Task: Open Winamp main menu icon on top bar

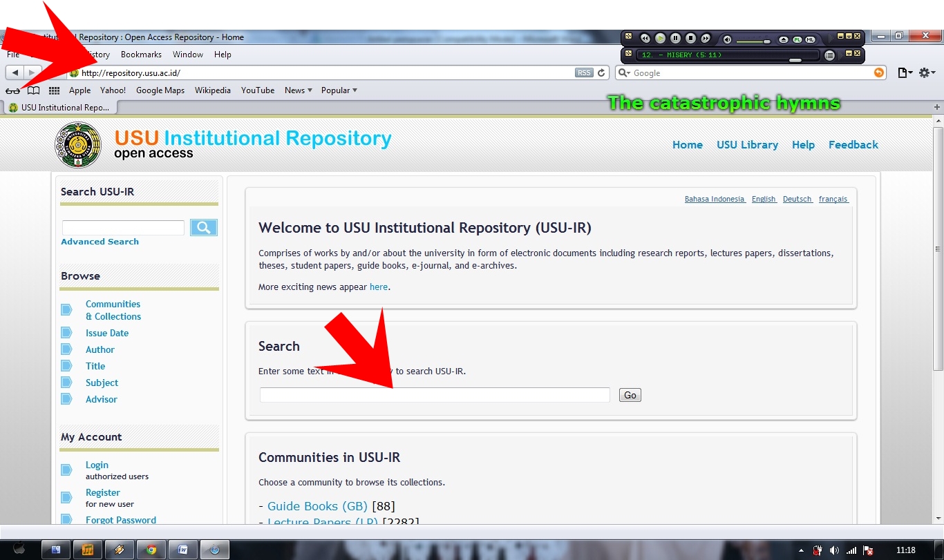Action: (628, 36)
